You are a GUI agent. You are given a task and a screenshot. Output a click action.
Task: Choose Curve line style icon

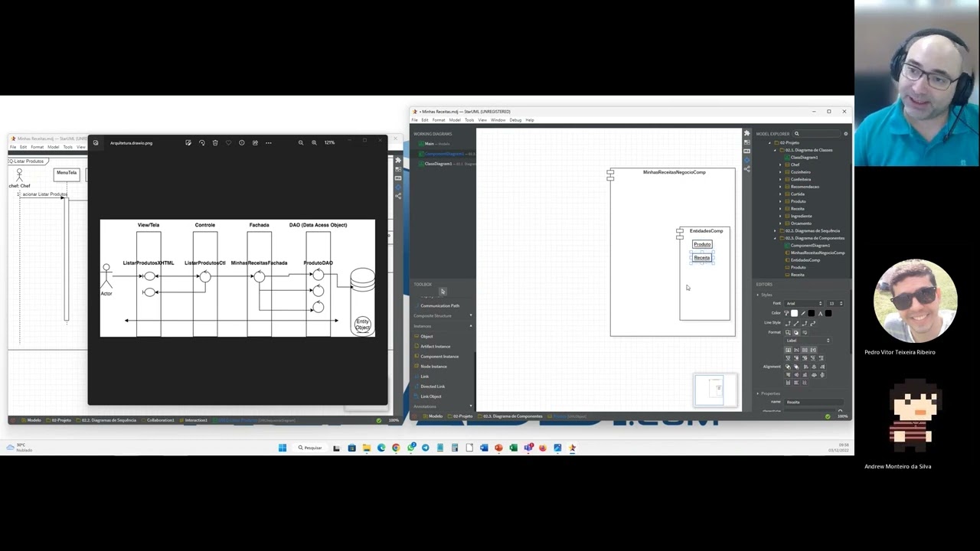pyautogui.click(x=813, y=323)
